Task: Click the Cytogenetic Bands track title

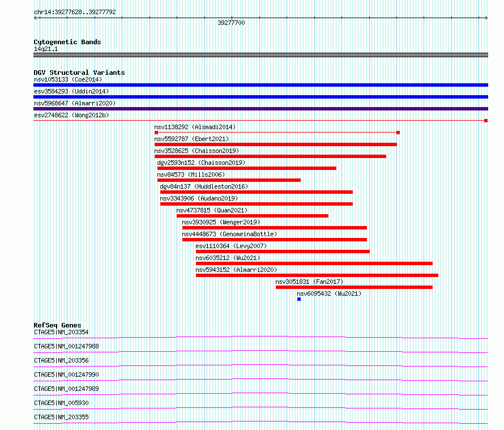Action: 67,42
